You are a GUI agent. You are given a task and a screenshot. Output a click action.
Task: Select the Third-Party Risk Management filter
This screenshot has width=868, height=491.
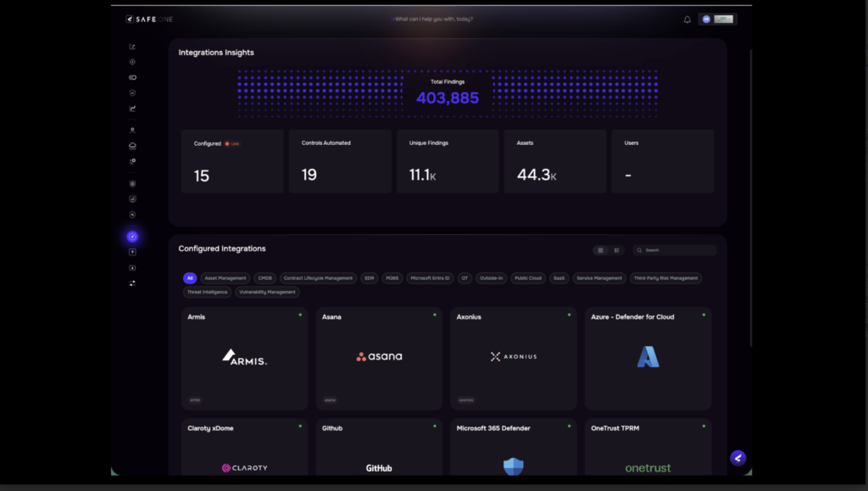(665, 278)
